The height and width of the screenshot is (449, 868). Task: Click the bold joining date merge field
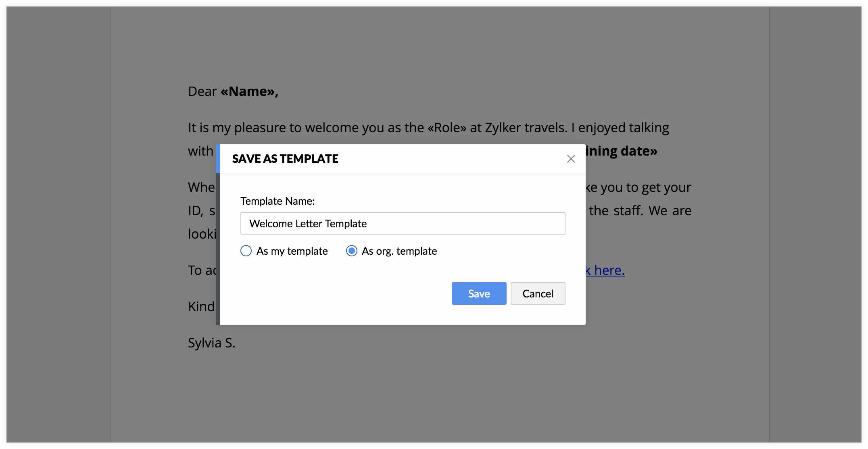coord(621,151)
